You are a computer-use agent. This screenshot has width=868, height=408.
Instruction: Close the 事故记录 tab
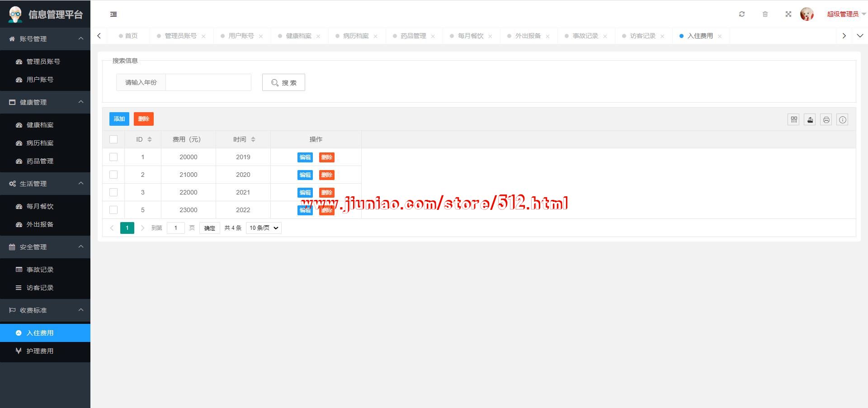[x=605, y=36]
